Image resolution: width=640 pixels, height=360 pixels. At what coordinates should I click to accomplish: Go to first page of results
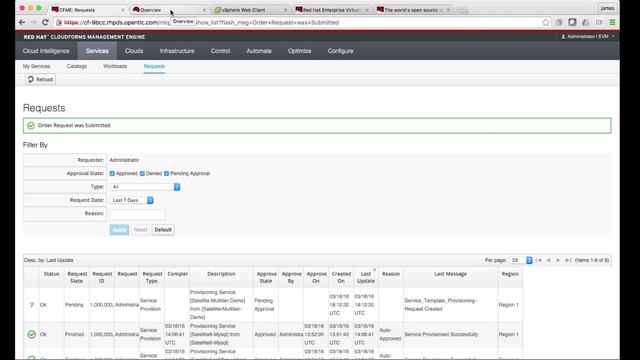click(538, 260)
